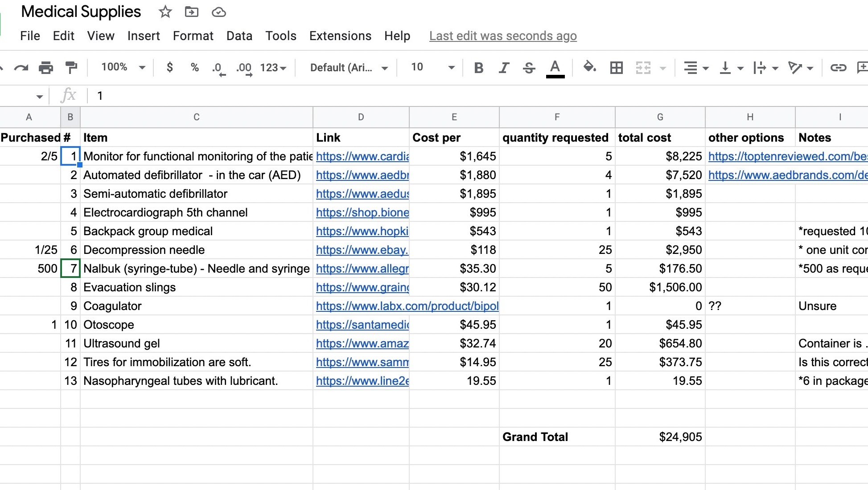Select the 'Ultrasound gel' cell
Image resolution: width=868 pixels, height=490 pixels.
(x=197, y=343)
